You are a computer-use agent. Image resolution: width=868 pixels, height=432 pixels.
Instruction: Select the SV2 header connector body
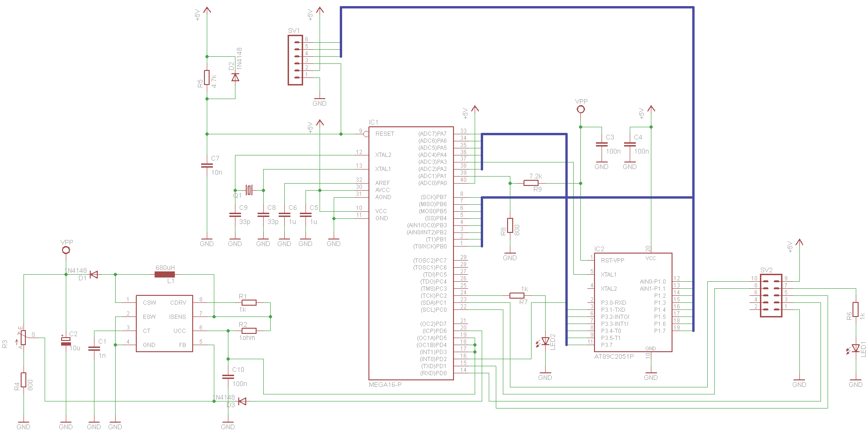point(771,296)
